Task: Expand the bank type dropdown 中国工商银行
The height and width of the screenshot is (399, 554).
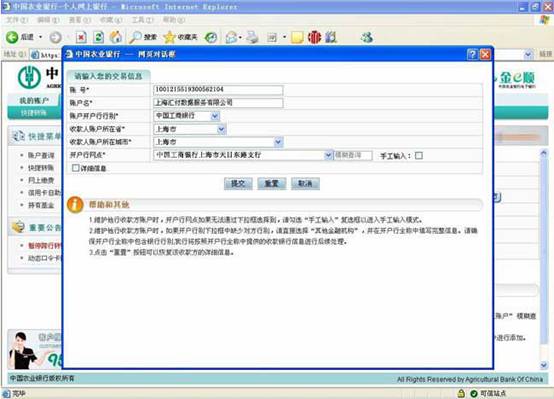Action: coord(215,116)
